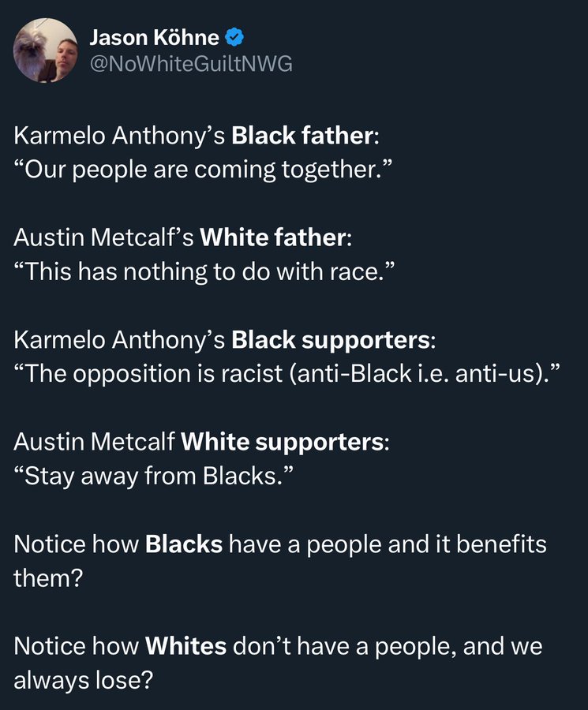Select the line ending "White supporters:"
The height and width of the screenshot is (710, 588).
pyautogui.click(x=201, y=442)
